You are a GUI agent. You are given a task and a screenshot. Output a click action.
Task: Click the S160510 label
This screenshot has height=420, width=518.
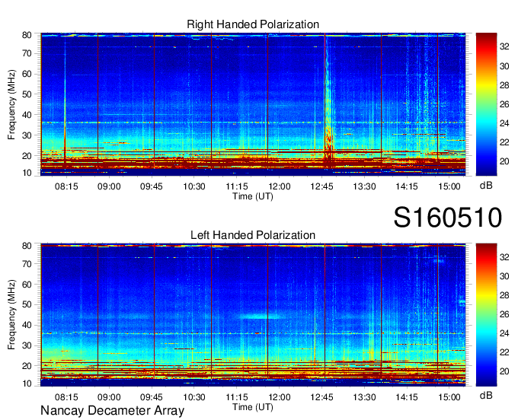(x=448, y=218)
